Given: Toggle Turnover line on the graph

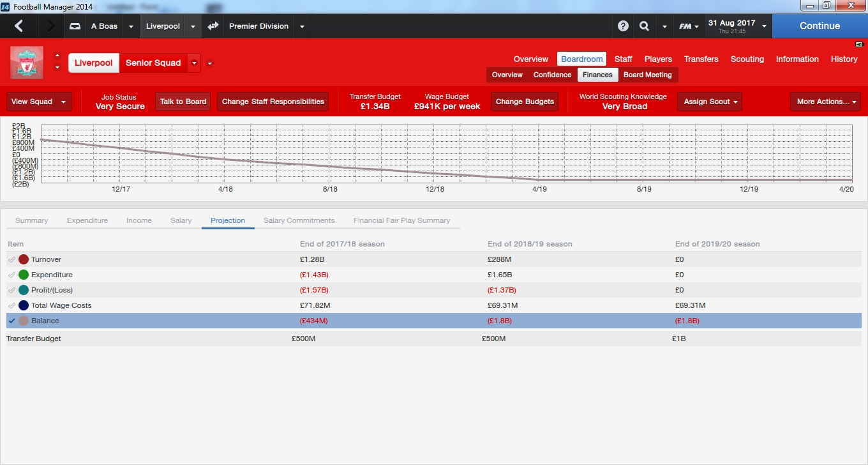Looking at the screenshot, I should coord(11,259).
